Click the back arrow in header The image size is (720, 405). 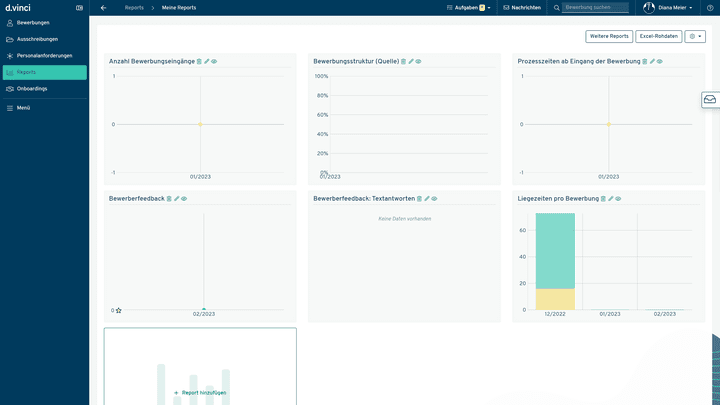(x=103, y=7)
